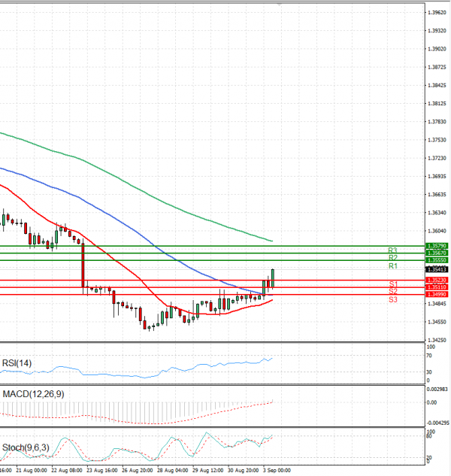Click the 1.39620 price axis value
451x476 pixels.
437,13
